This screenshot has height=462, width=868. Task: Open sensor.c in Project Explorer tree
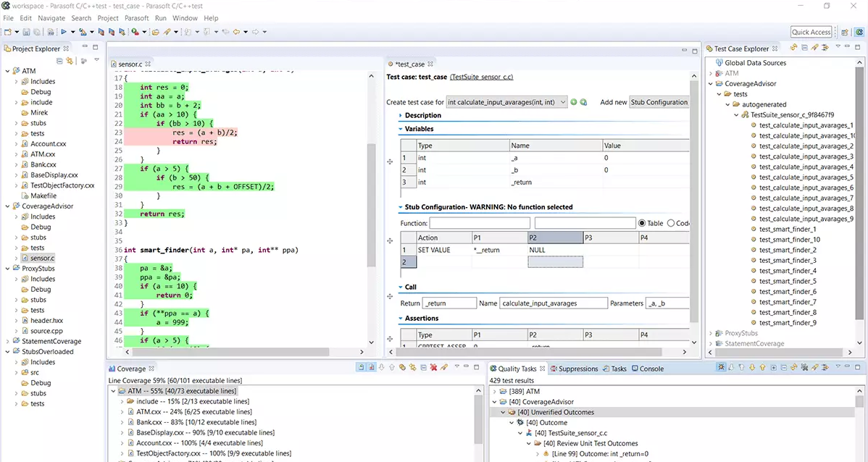(x=43, y=258)
